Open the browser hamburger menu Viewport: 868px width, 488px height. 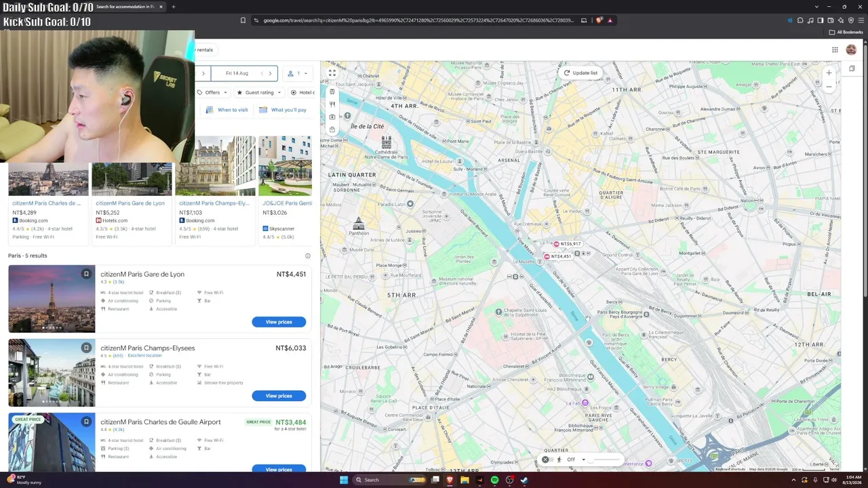click(x=861, y=20)
